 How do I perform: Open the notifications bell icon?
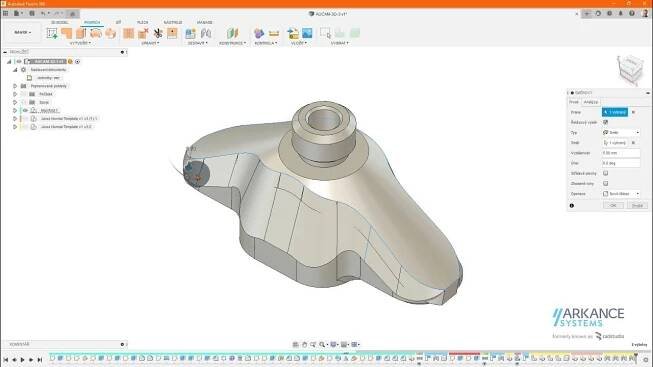coord(621,13)
